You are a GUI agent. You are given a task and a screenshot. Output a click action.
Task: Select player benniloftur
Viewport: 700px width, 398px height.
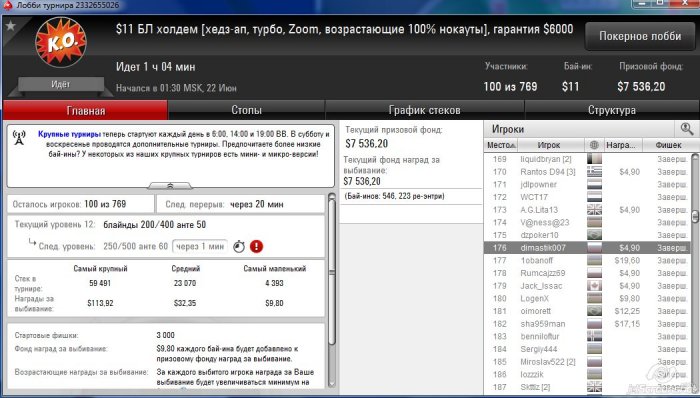(x=540, y=336)
